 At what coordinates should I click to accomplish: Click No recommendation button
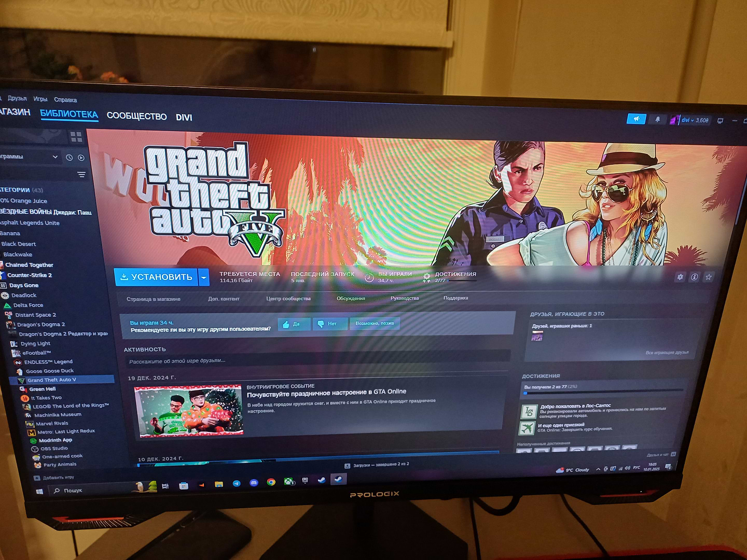(329, 324)
